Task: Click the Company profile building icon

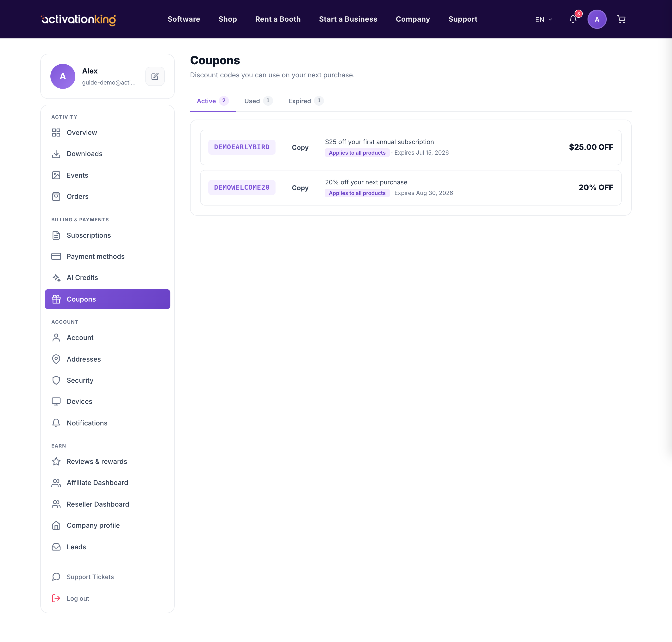Action: (x=56, y=525)
